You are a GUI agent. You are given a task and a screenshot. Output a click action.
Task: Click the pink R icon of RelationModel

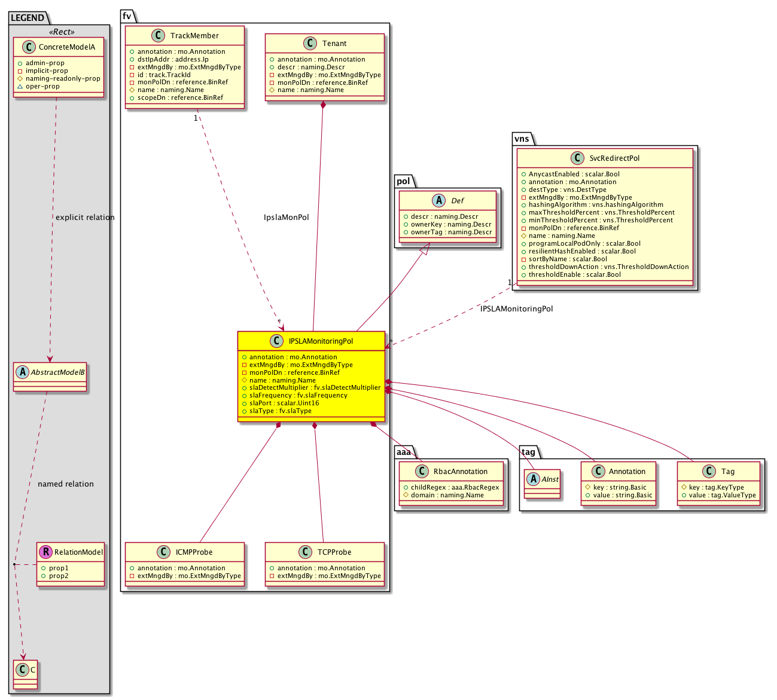click(x=45, y=552)
